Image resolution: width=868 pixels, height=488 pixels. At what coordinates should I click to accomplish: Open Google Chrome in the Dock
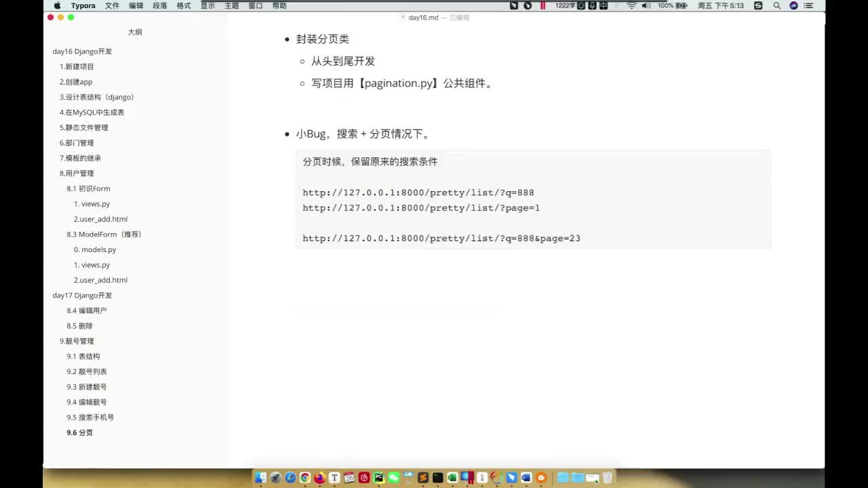305,478
